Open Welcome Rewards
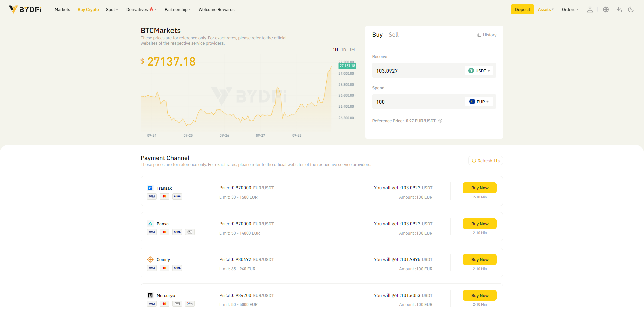644x309 pixels. [x=216, y=10]
